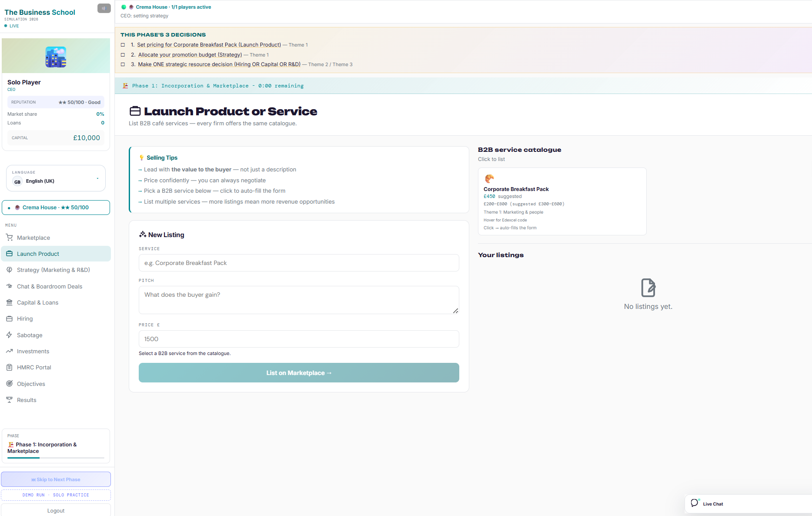This screenshot has height=516, width=812.
Task: Click the green status dot in header
Action: coord(124,7)
